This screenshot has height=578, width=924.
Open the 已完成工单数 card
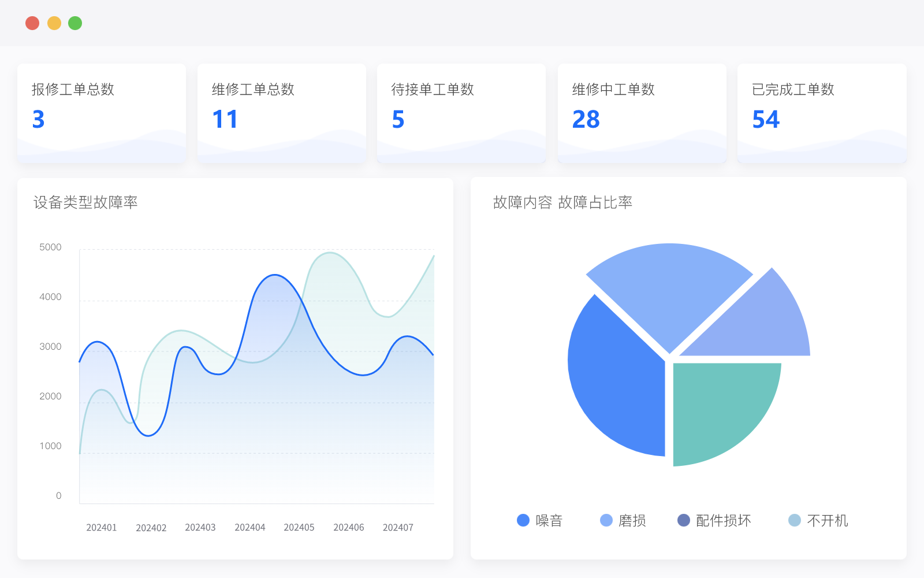(x=822, y=113)
